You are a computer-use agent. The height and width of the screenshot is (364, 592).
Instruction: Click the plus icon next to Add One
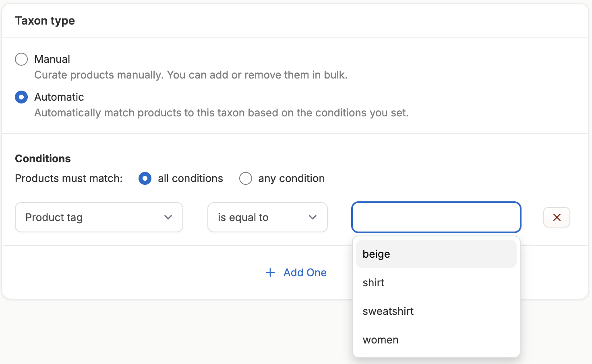[x=270, y=273]
